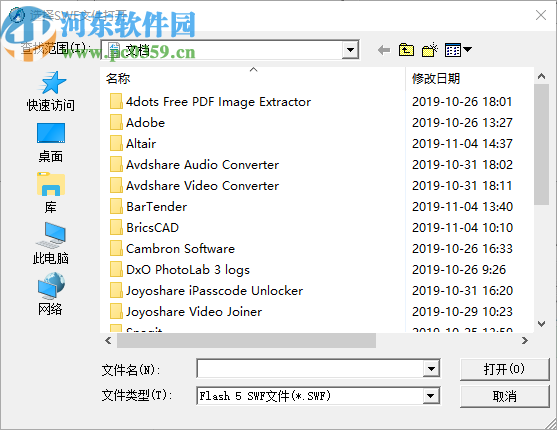Click date 2019-10-26 18:01
Viewport: 557px width, 430px height.
(462, 102)
